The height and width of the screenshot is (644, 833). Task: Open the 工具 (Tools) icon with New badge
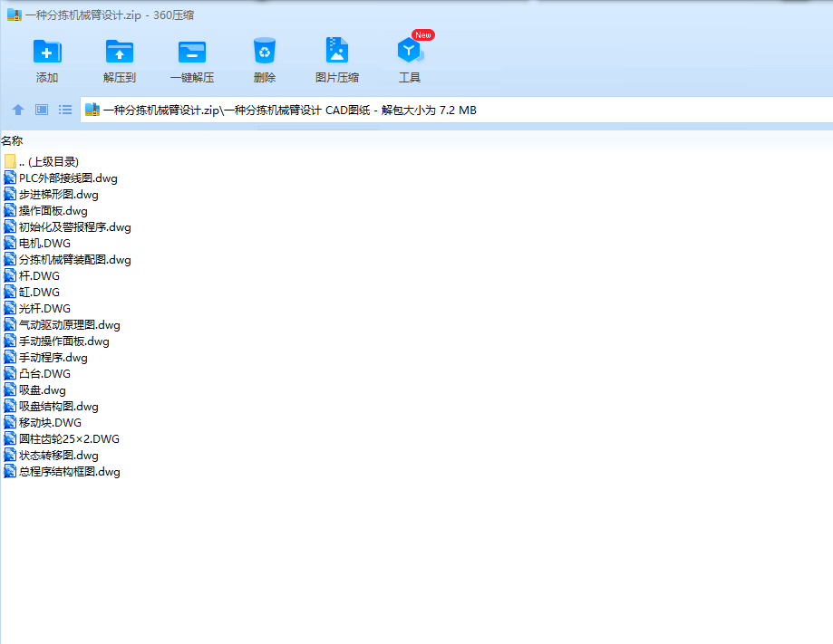coord(410,50)
